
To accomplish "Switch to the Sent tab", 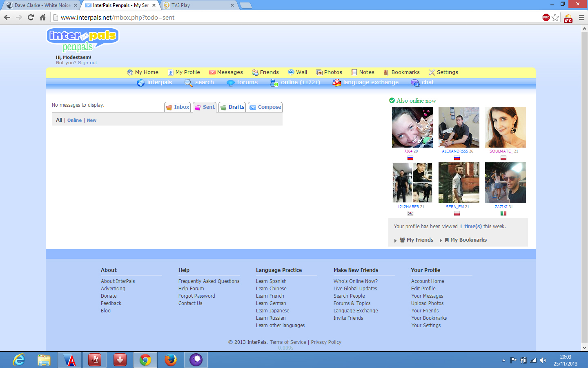I will point(205,107).
